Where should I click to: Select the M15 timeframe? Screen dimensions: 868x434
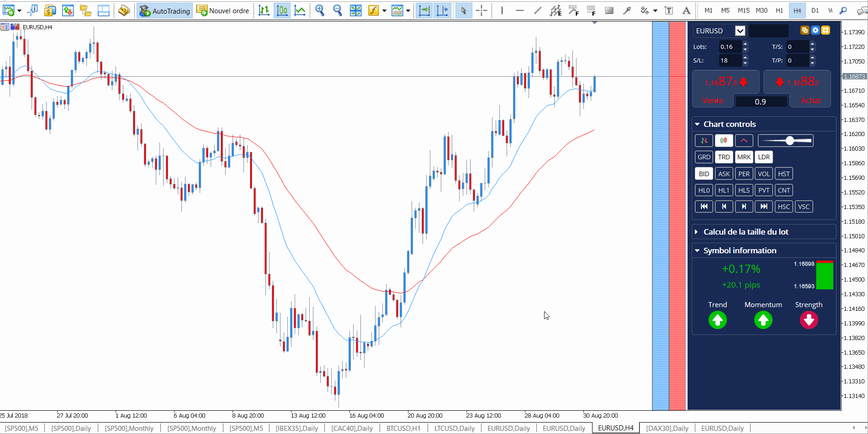pyautogui.click(x=743, y=10)
